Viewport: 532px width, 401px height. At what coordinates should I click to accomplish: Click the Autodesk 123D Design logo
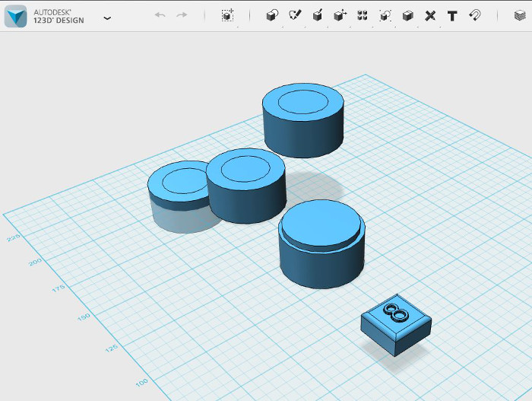pyautogui.click(x=16, y=16)
